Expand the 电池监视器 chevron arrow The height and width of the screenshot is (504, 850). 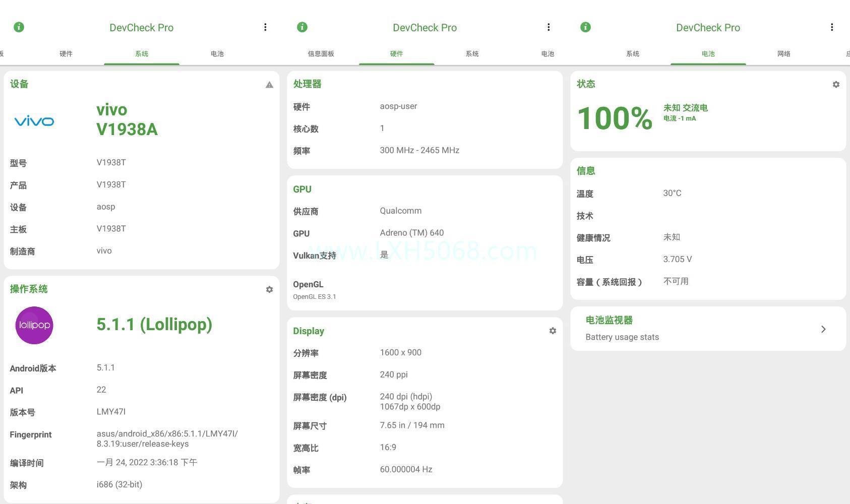click(x=823, y=329)
